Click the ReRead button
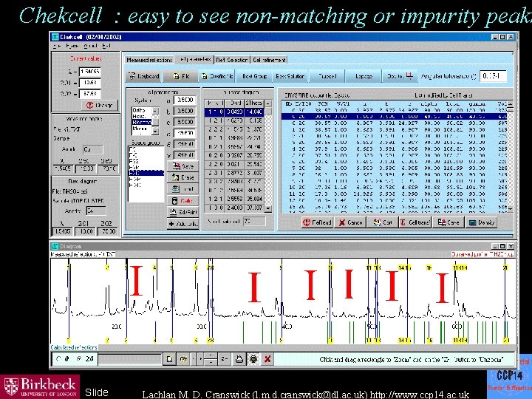Screen dimensions: 532x399 point(317,222)
